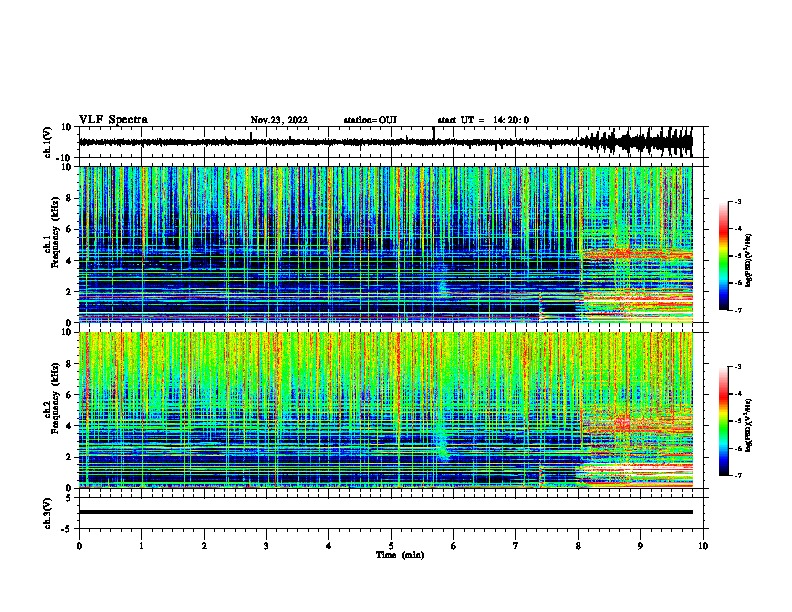Click the 4 kHz tick on ch.1 frequency axis

[x=69, y=261]
